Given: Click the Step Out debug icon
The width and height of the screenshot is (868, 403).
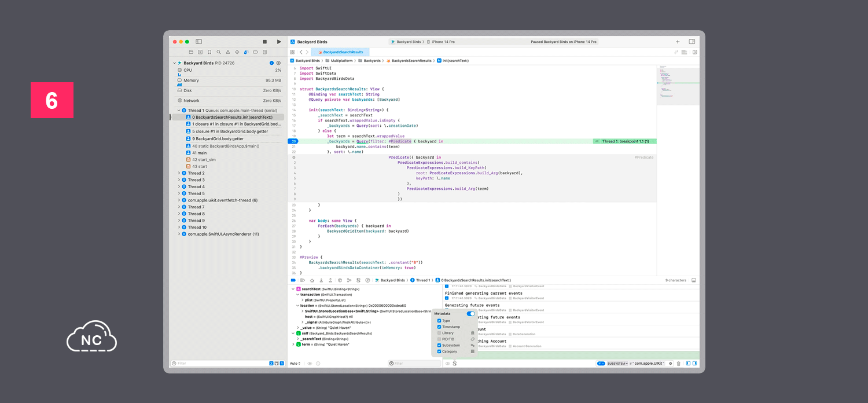Looking at the screenshot, I should 330,280.
